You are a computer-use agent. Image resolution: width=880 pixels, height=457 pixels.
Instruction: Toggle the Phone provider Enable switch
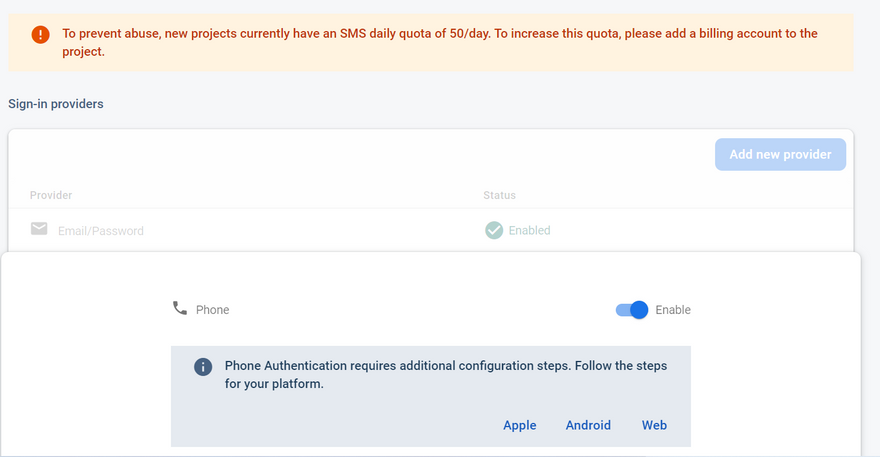632,310
